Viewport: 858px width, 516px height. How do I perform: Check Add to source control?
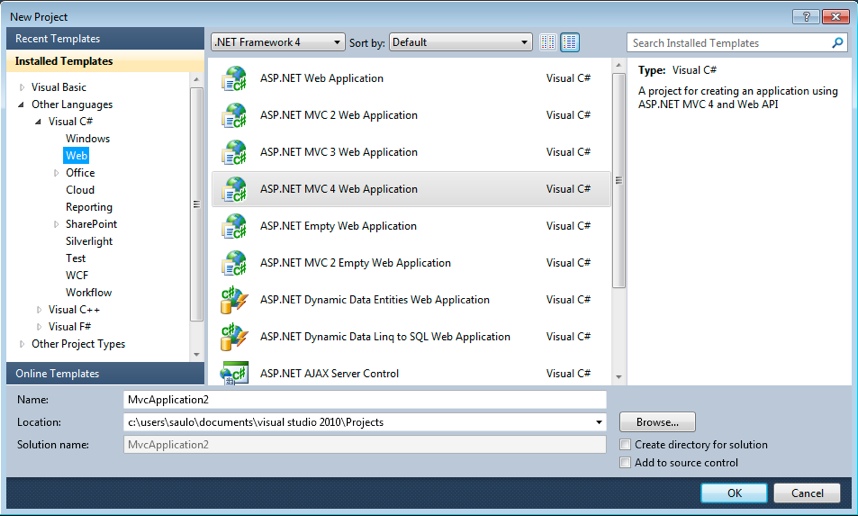click(625, 462)
